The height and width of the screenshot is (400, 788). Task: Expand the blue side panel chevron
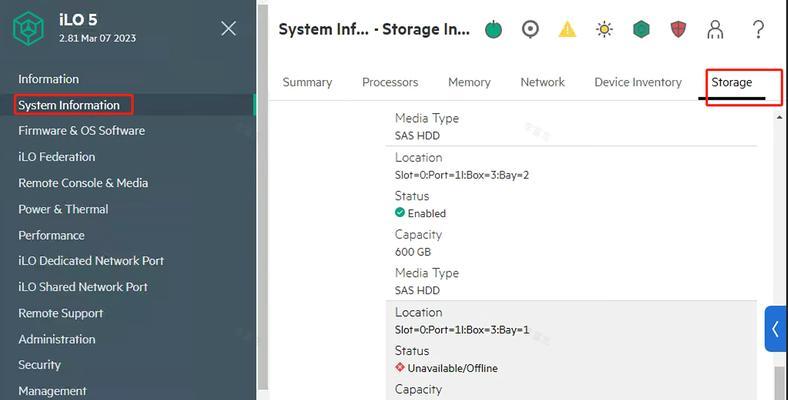coord(776,329)
